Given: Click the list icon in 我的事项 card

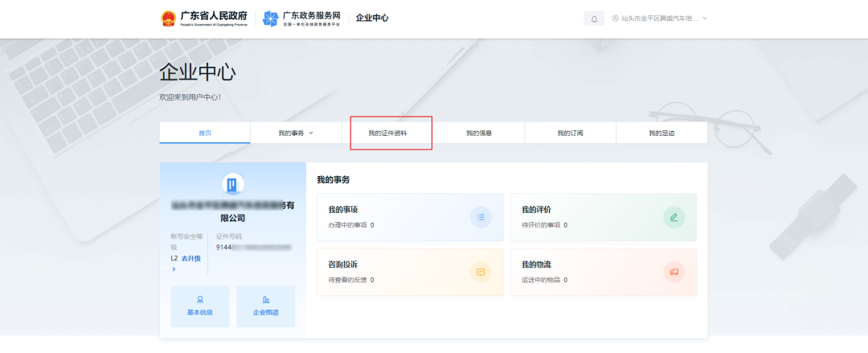Looking at the screenshot, I should 481,217.
